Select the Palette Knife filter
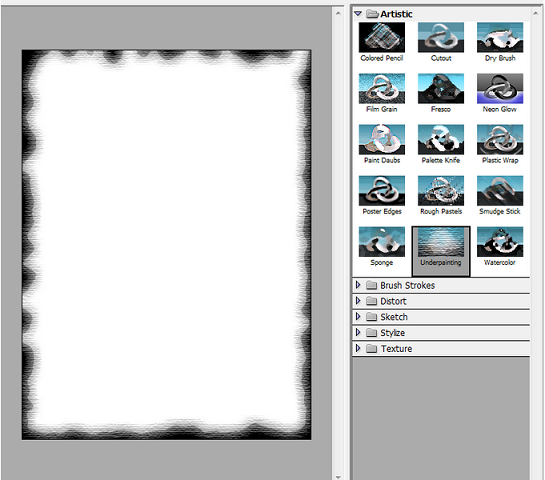 tap(441, 139)
